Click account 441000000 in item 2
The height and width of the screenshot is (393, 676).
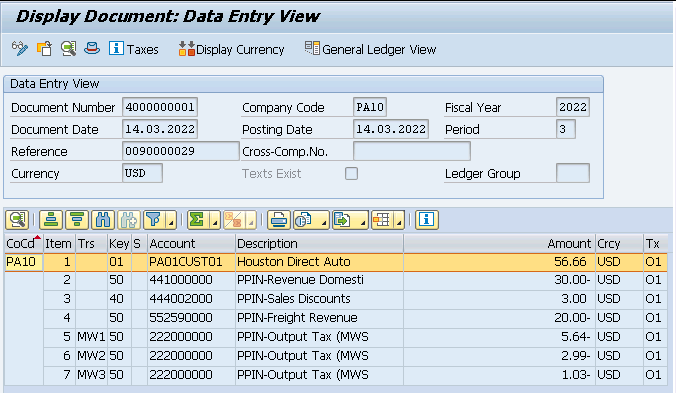tap(191, 280)
